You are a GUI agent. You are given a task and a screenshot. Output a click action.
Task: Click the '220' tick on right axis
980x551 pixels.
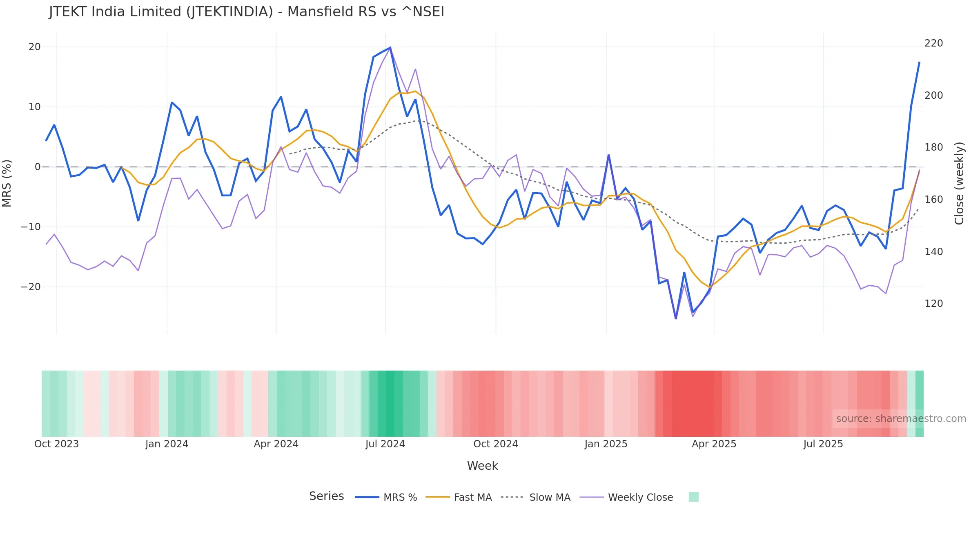pyautogui.click(x=934, y=43)
